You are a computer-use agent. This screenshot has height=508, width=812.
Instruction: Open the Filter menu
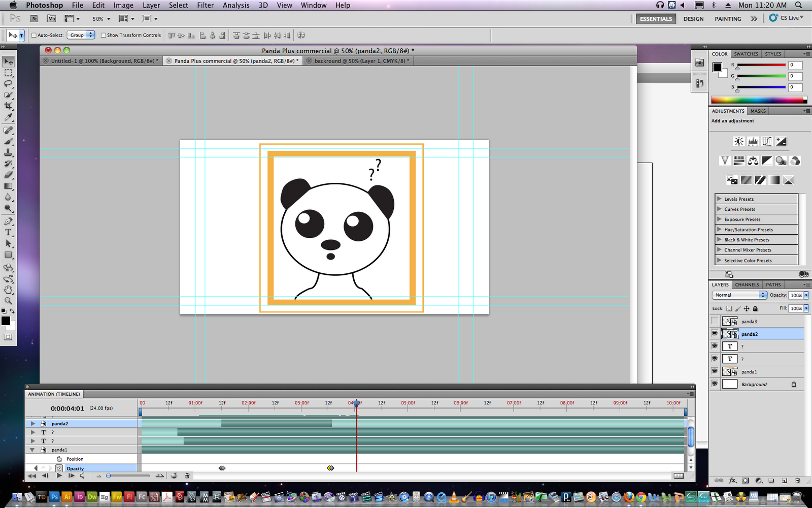point(205,5)
